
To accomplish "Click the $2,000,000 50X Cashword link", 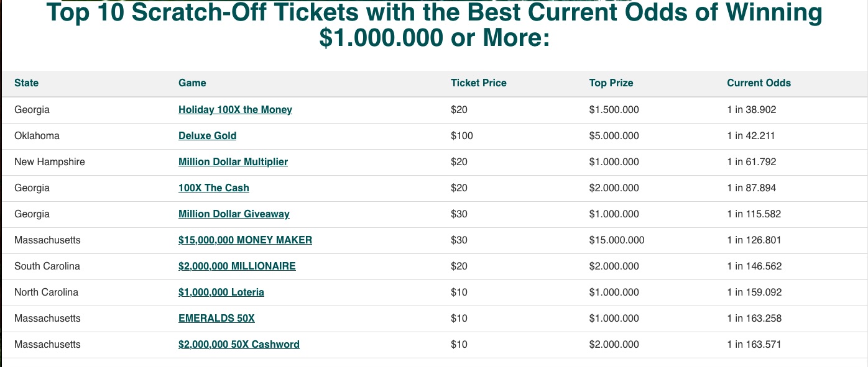I will click(x=239, y=345).
